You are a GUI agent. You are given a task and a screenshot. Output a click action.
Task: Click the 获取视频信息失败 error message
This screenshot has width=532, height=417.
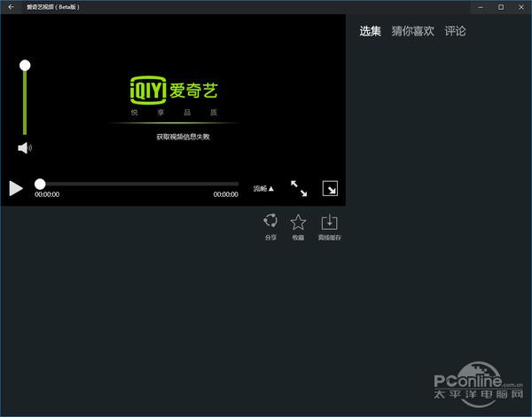click(x=183, y=137)
